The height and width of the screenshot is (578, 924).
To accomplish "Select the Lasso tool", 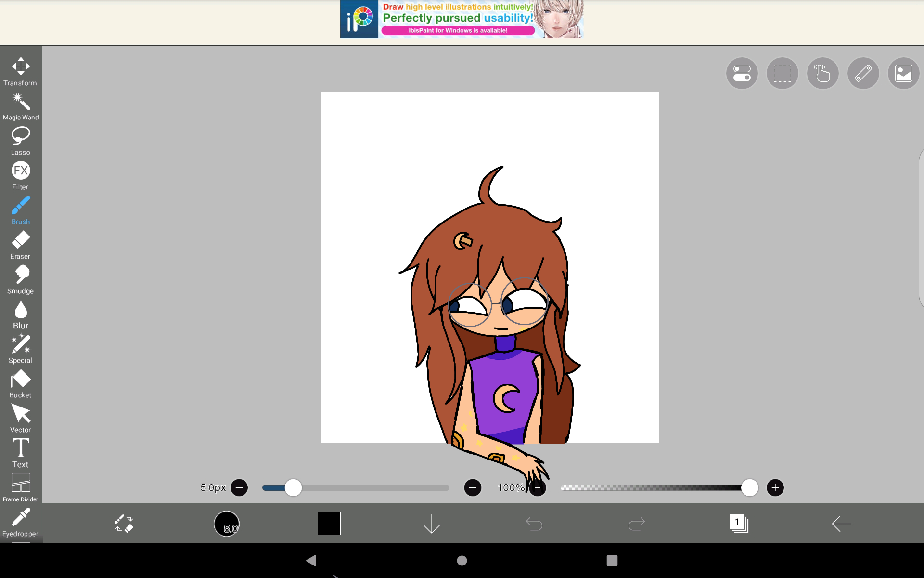I will click(x=21, y=141).
